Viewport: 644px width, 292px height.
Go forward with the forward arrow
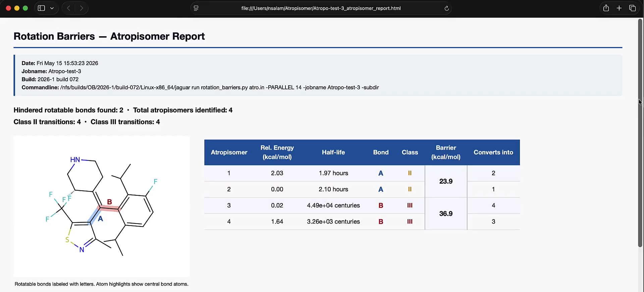[82, 8]
